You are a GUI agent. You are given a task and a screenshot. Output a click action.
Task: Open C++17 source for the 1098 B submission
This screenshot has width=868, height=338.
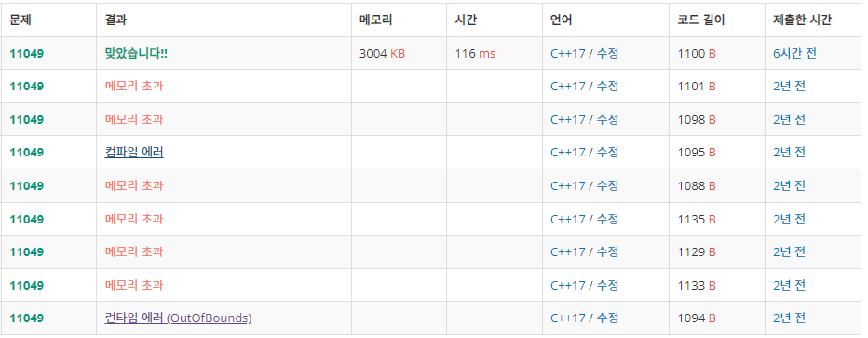click(568, 119)
